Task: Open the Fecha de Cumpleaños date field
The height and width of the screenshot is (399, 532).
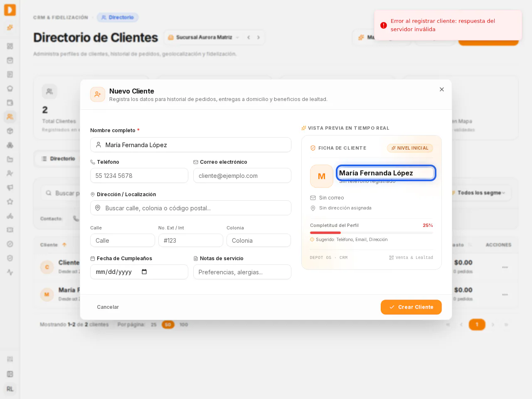Action: pos(139,272)
